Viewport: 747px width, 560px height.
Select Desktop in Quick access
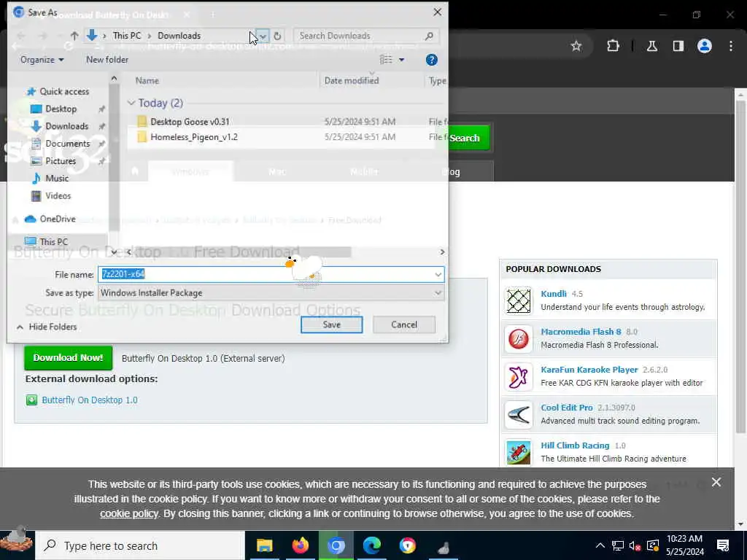point(61,109)
